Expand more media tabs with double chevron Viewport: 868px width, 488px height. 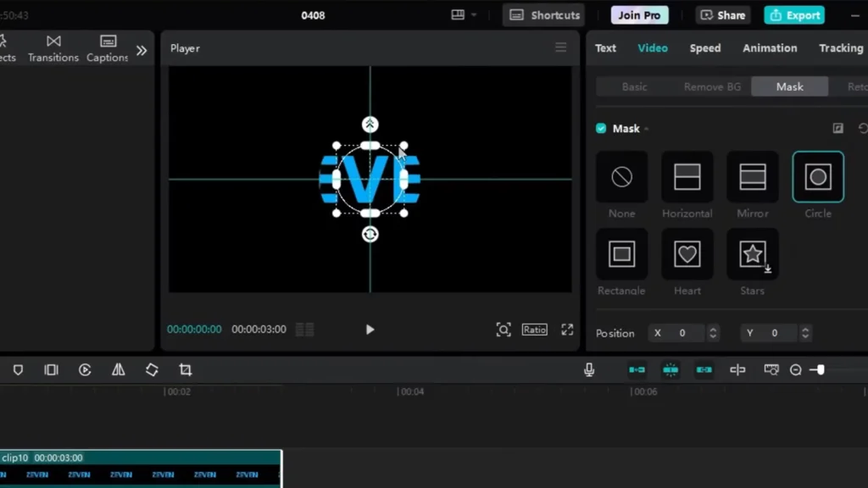click(142, 50)
